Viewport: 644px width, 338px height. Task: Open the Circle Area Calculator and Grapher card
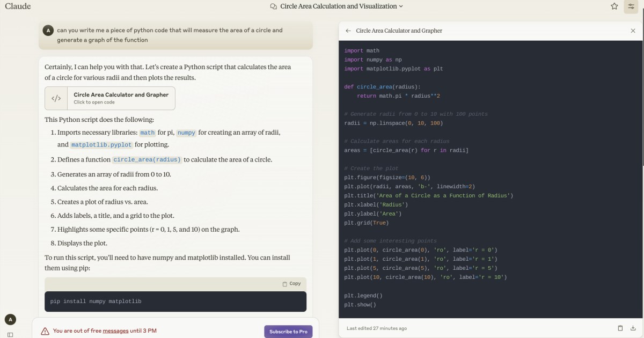coord(121,98)
